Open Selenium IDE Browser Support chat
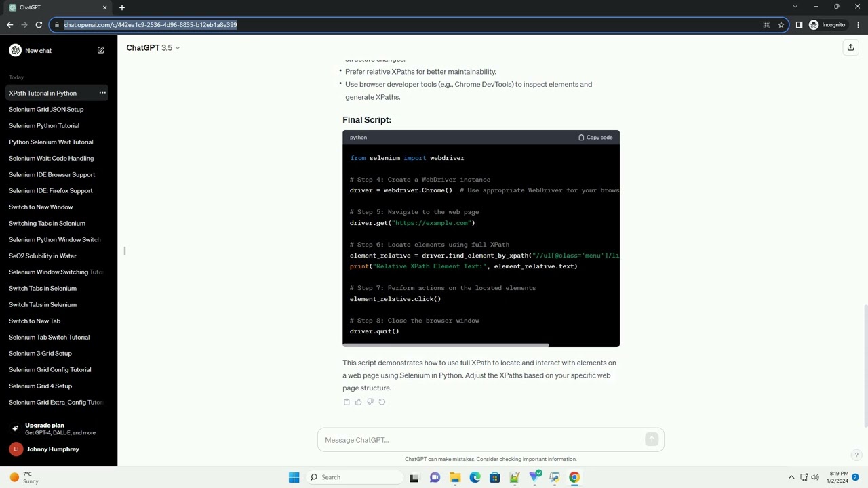Viewport: 868px width, 488px height. tap(57, 174)
